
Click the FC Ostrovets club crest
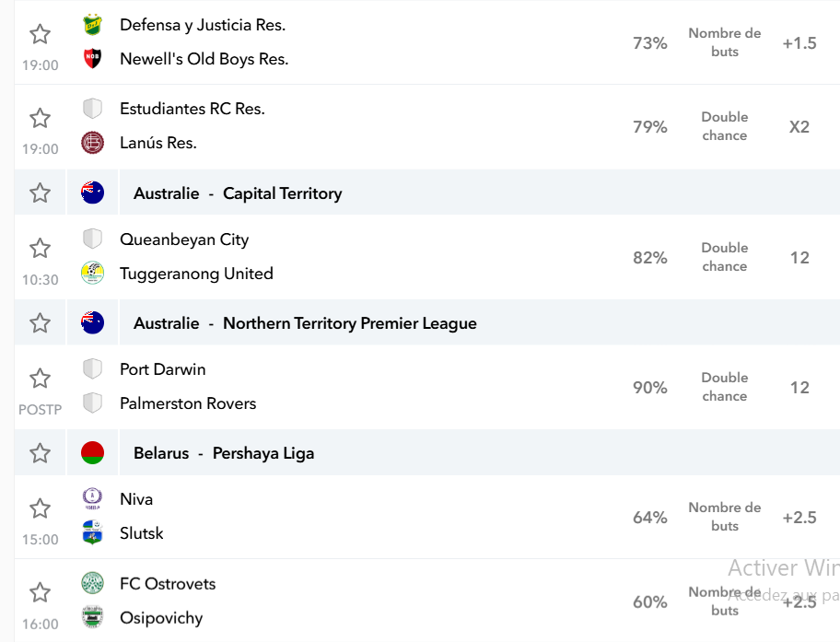point(92,583)
